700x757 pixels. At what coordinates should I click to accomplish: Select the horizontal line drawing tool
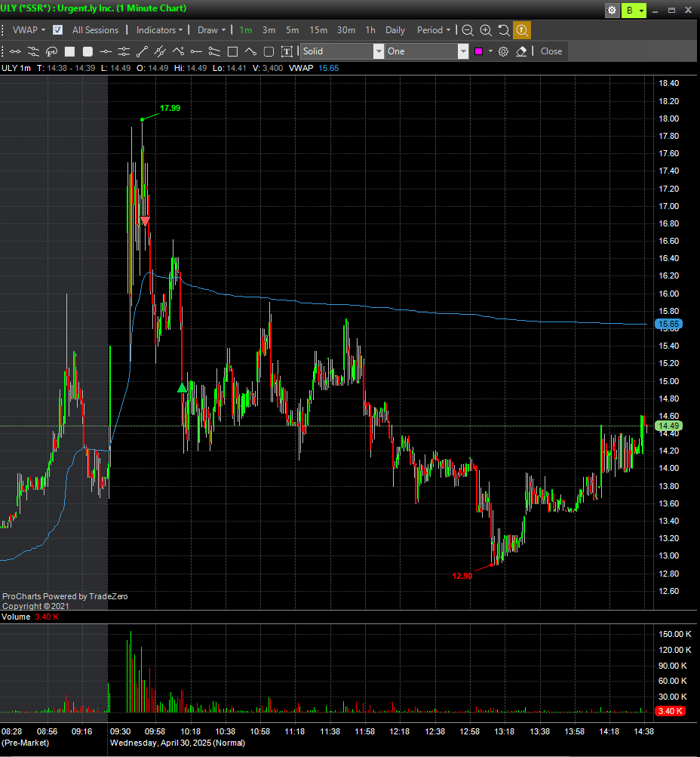[15, 51]
